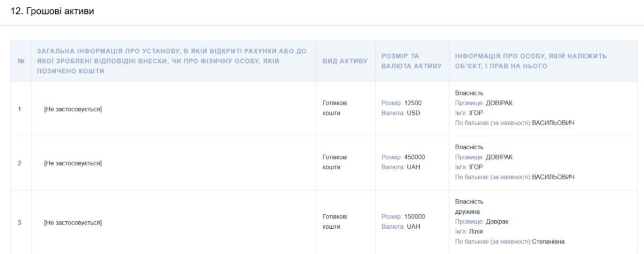The height and width of the screenshot is (254, 644).
Task: Click "[Не застосовується]" in the second row
Action: (73, 163)
